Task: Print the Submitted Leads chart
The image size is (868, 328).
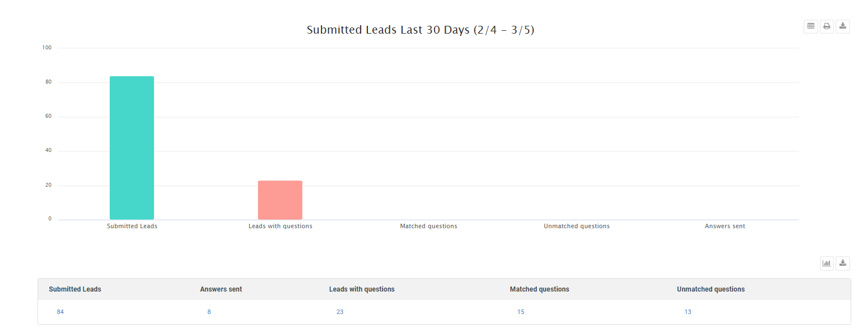Action: pos(827,26)
